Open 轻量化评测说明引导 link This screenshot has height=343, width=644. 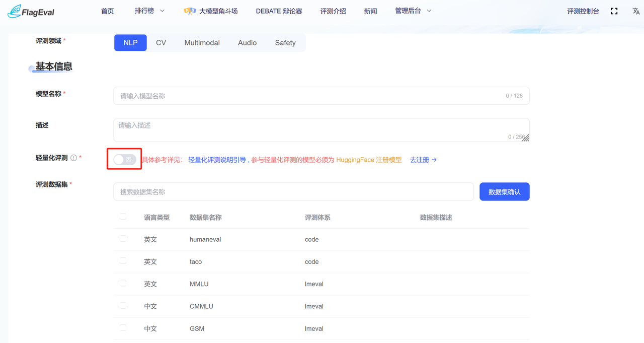click(x=217, y=160)
